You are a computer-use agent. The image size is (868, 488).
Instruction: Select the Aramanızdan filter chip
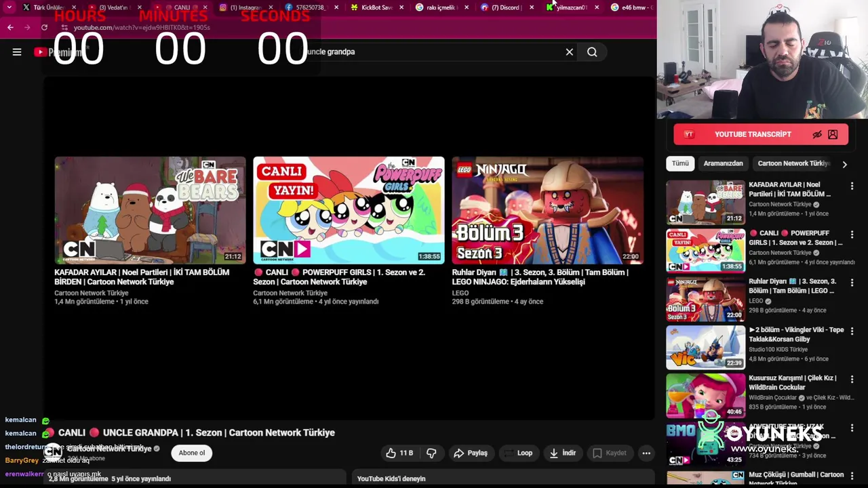tap(723, 163)
